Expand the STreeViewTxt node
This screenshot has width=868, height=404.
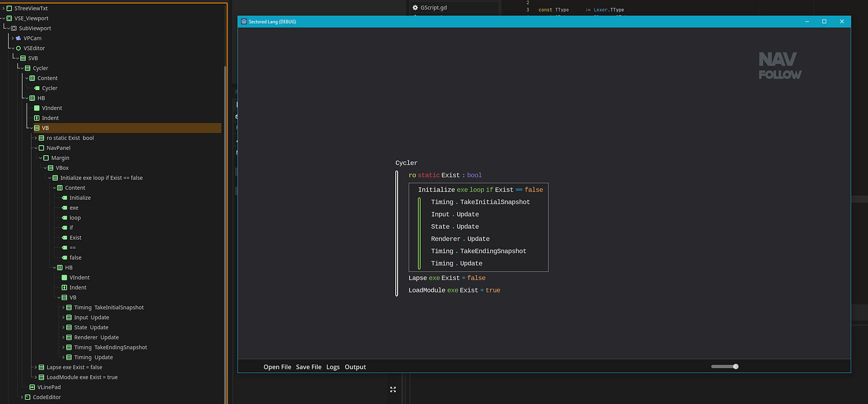point(3,8)
